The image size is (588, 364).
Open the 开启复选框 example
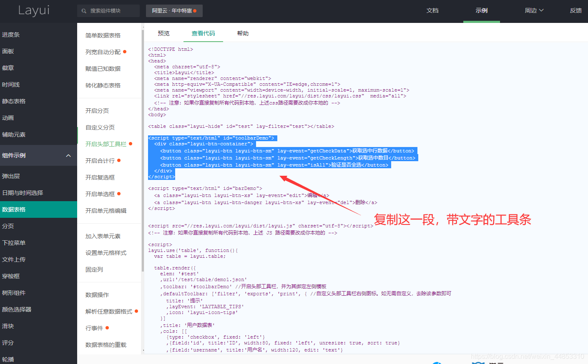tap(100, 177)
